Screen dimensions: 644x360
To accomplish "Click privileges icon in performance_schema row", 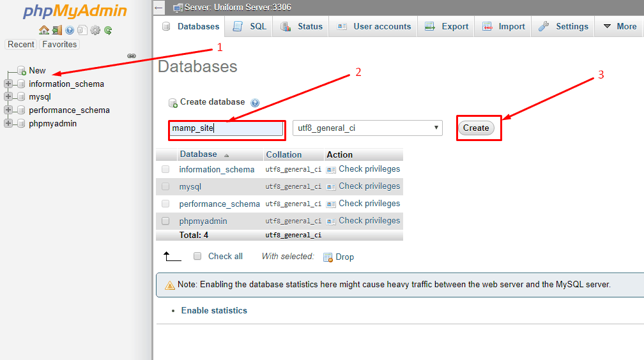I will click(331, 204).
